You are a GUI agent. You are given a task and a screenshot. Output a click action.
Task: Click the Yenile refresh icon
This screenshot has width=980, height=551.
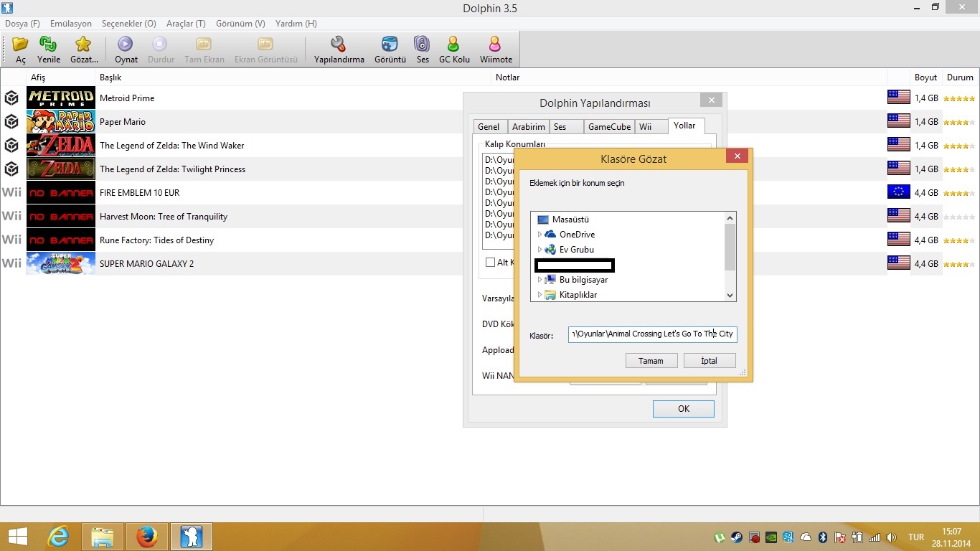click(x=49, y=44)
